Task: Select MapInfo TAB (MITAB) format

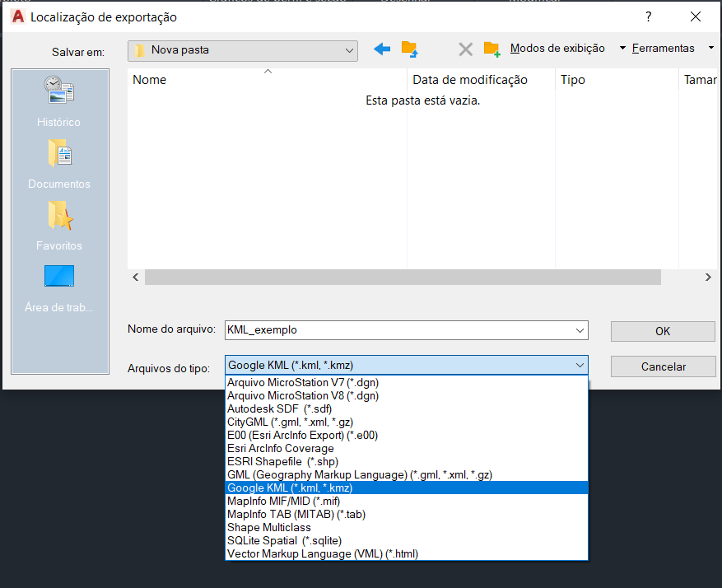Action: [407, 515]
